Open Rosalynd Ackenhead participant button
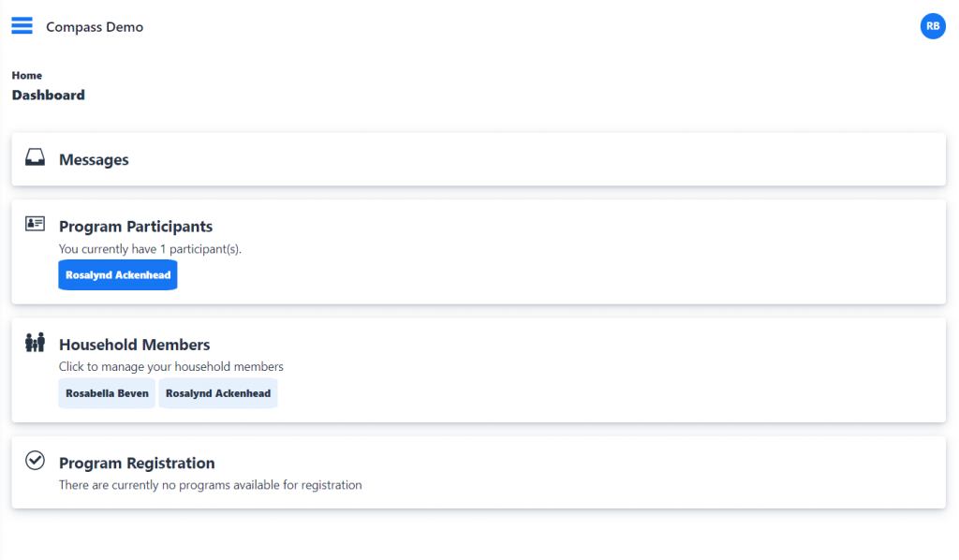959x560 pixels. click(118, 275)
